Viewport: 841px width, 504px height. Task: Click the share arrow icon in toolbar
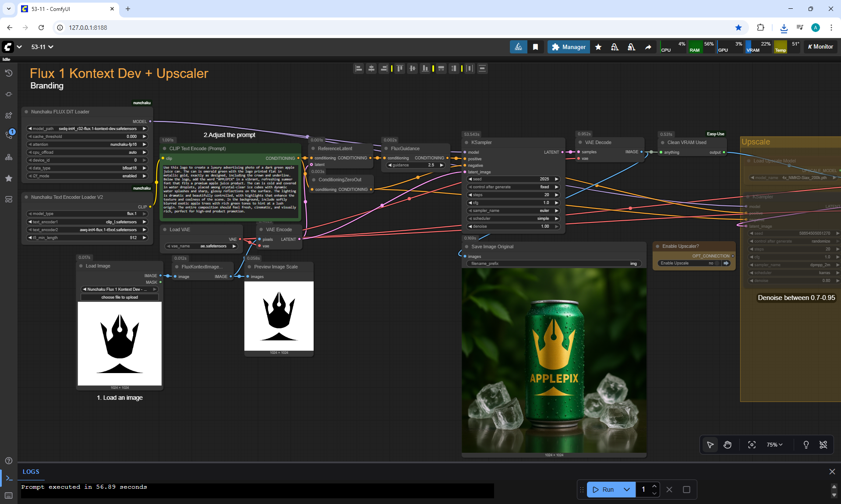[648, 47]
